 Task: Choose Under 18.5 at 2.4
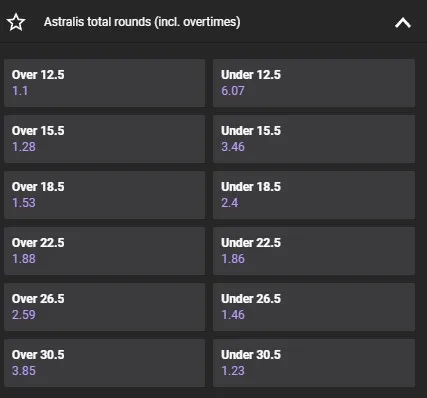coord(314,195)
